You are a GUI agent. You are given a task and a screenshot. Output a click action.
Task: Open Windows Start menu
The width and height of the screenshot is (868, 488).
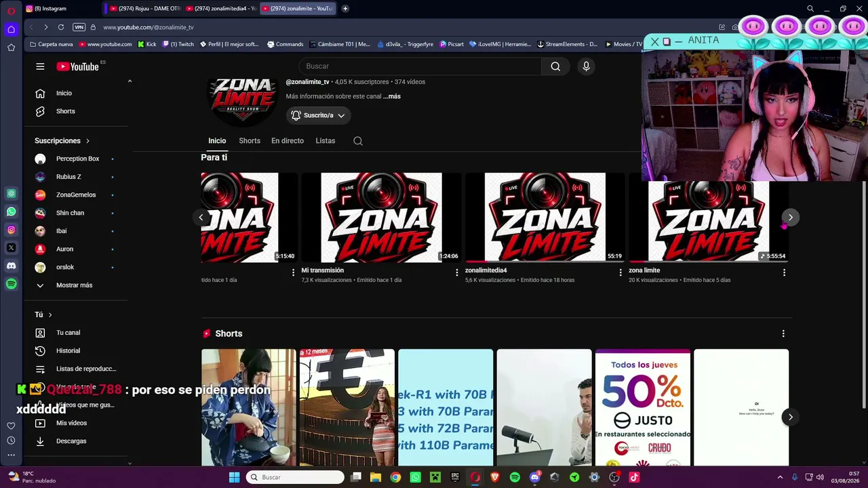234,477
